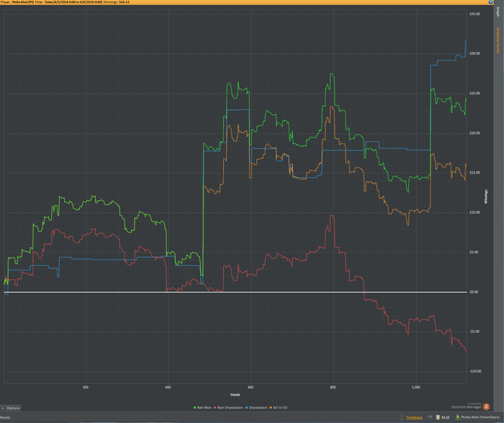Click the -$5.00 axis label
This screenshot has width=504, height=423.
474,332
